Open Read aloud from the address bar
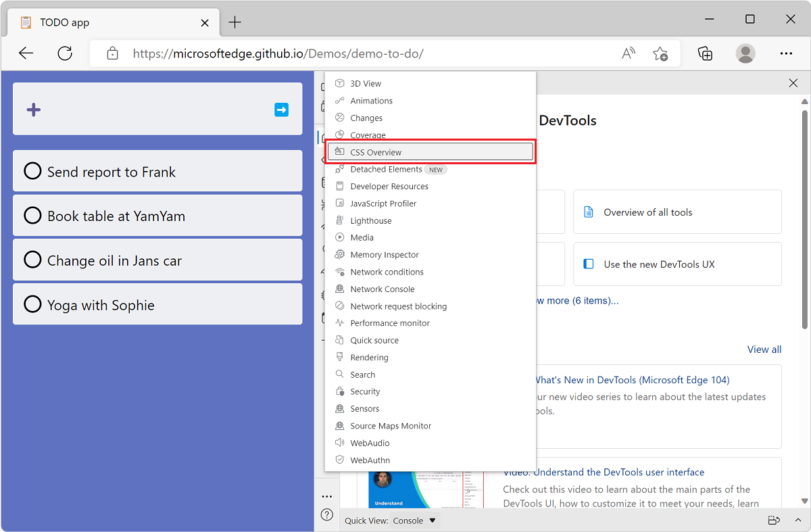 [x=627, y=53]
